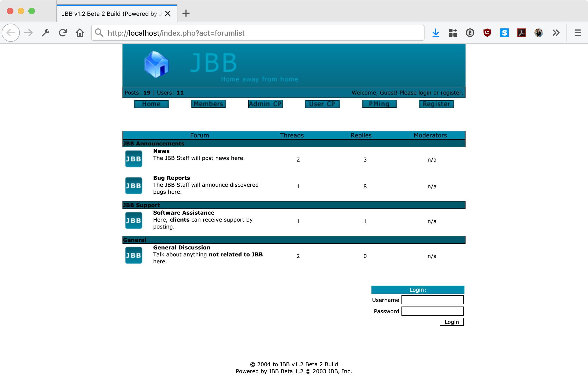This screenshot has width=588, height=381.
Task: Open the Software Assistance forum
Action: point(183,212)
